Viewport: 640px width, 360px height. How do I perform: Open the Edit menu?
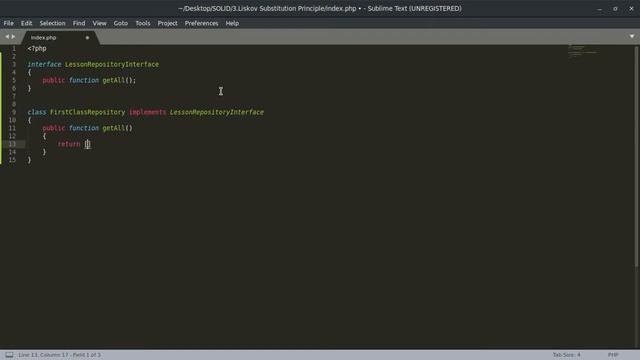27,23
